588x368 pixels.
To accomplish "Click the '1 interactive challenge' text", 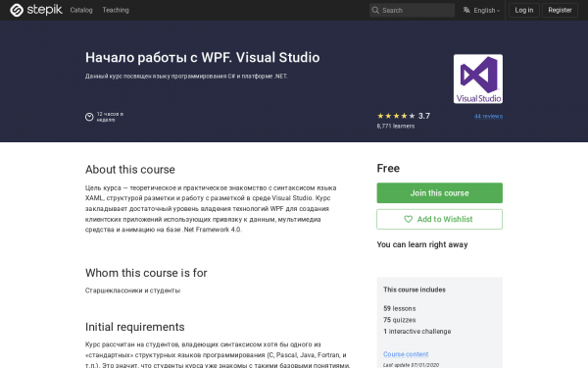I will 417,332.
